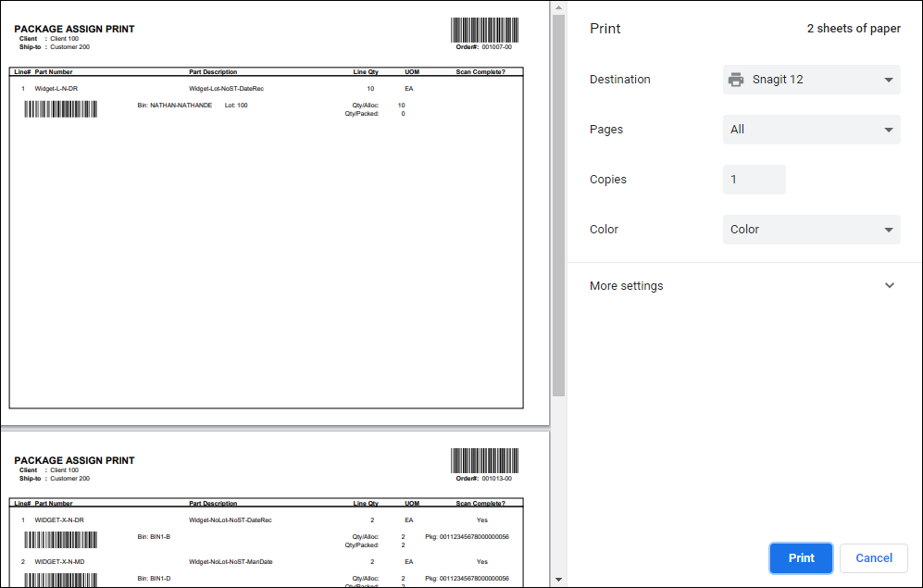This screenshot has width=923, height=588.
Task: Click the first page PACKAGE ASSIGN PRINT title
Action: point(74,29)
